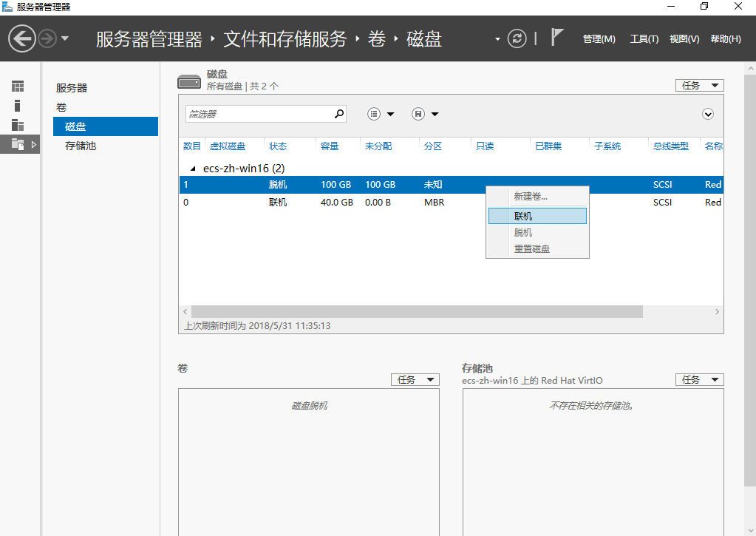Open the 管理(M) menu
Image resolution: width=756 pixels, height=536 pixels.
(599, 39)
